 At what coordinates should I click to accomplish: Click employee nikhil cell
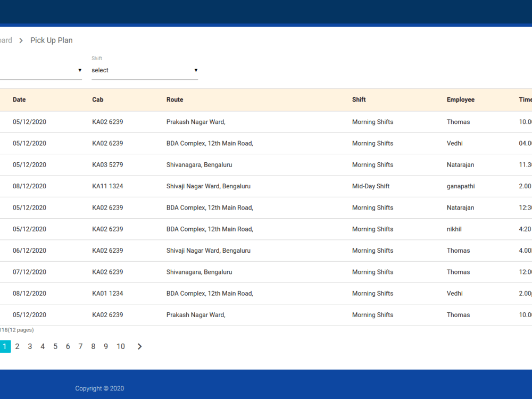(454, 229)
